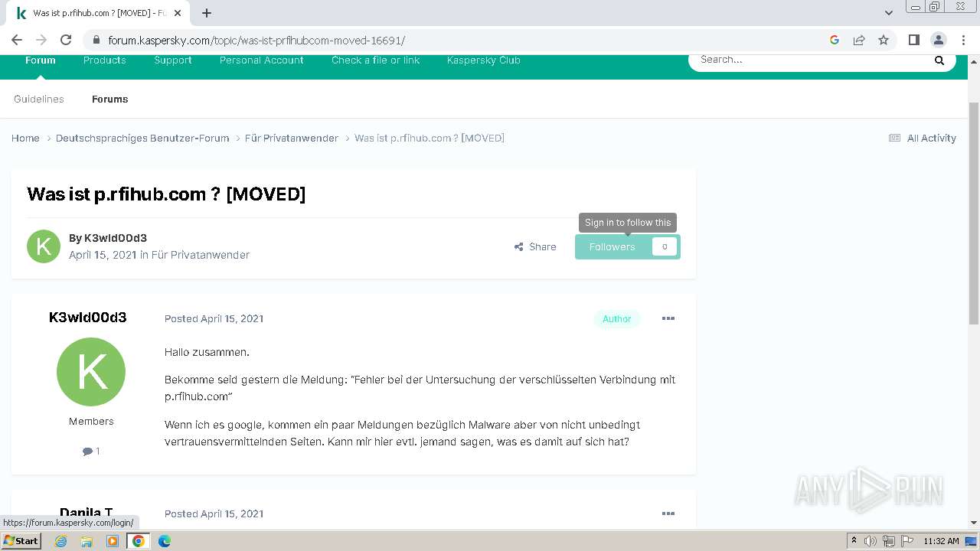Viewport: 980px width, 551px height.
Task: Click the volume tray icon
Action: coord(871,541)
